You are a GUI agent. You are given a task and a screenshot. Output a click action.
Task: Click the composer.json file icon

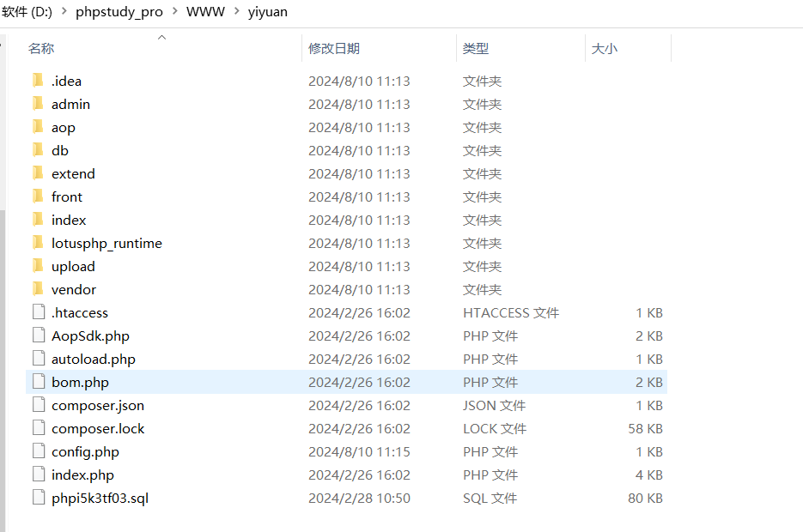39,405
